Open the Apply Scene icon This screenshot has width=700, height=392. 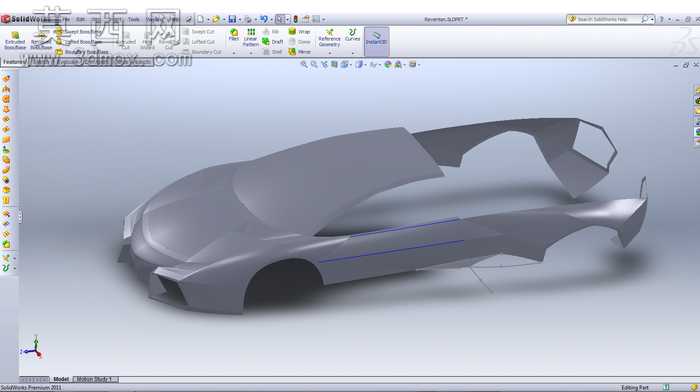[399, 65]
